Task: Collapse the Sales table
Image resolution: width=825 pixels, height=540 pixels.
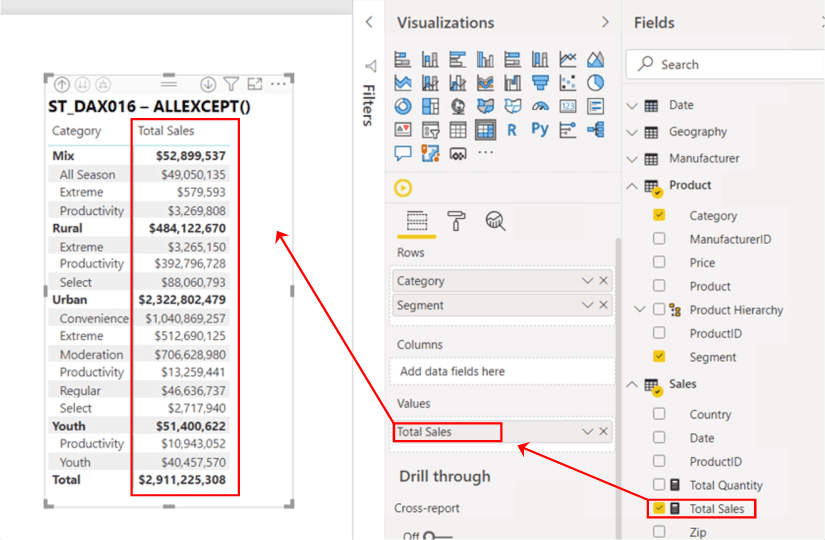Action: [632, 385]
